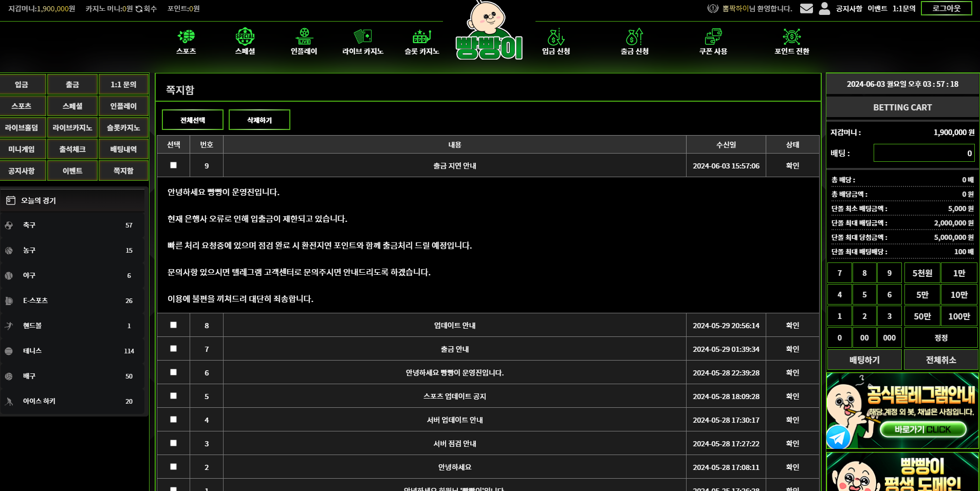Click the Deposit request (입금 신청) icon
980x491 pixels.
point(556,37)
